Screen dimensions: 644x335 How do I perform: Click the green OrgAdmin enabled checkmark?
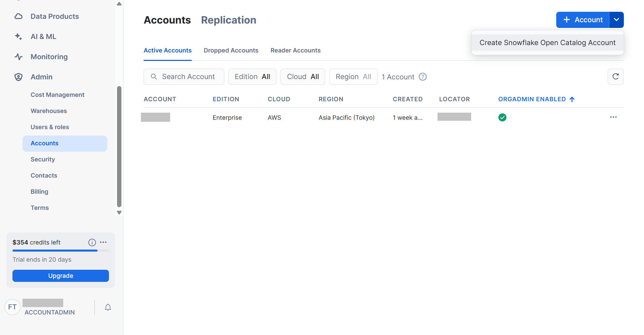pyautogui.click(x=502, y=117)
